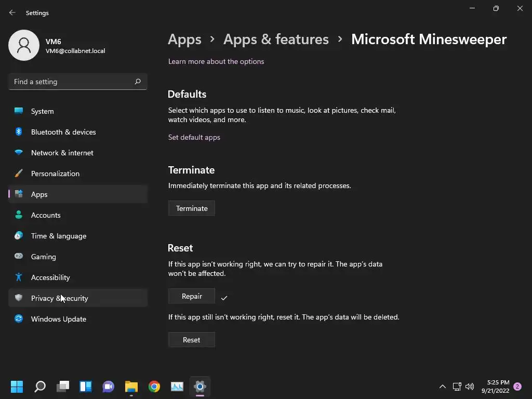Click Set default apps link
The image size is (532, 399).
194,137
